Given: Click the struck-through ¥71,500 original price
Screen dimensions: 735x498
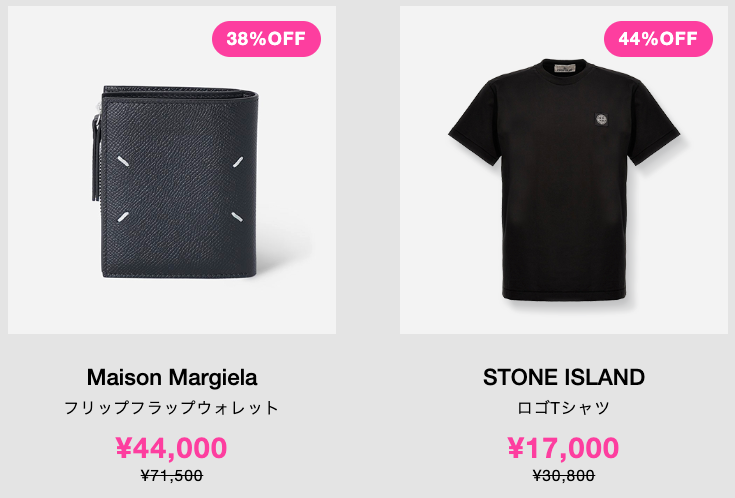Looking at the screenshot, I should 172,476.
